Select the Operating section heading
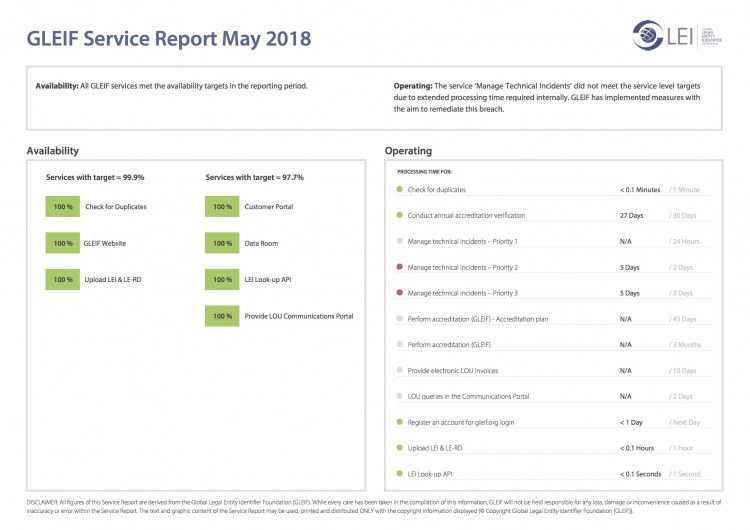The image size is (750, 530). [408, 151]
